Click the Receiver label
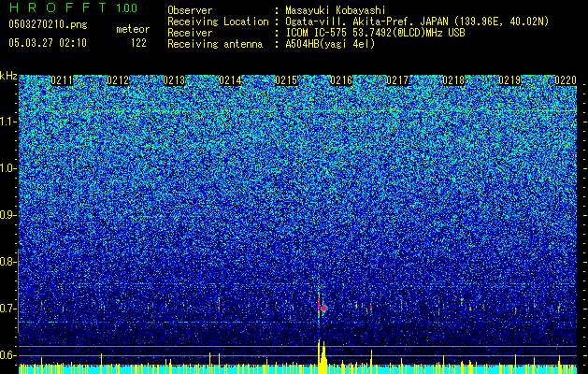The width and height of the screenshot is (588, 374). (x=190, y=33)
